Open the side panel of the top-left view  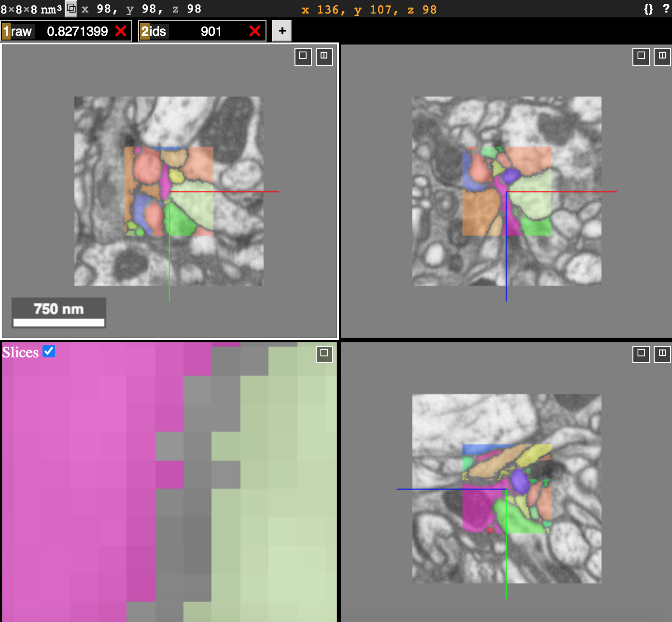click(x=324, y=57)
